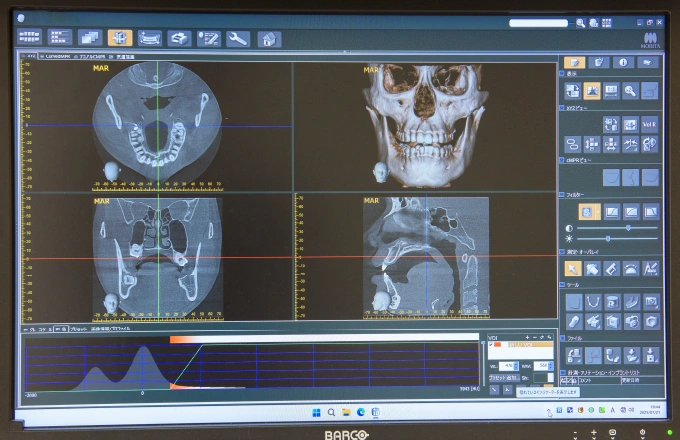This screenshot has width=680, height=440.
Task: Open the panoramic dental arch view icon
Action: [150, 39]
